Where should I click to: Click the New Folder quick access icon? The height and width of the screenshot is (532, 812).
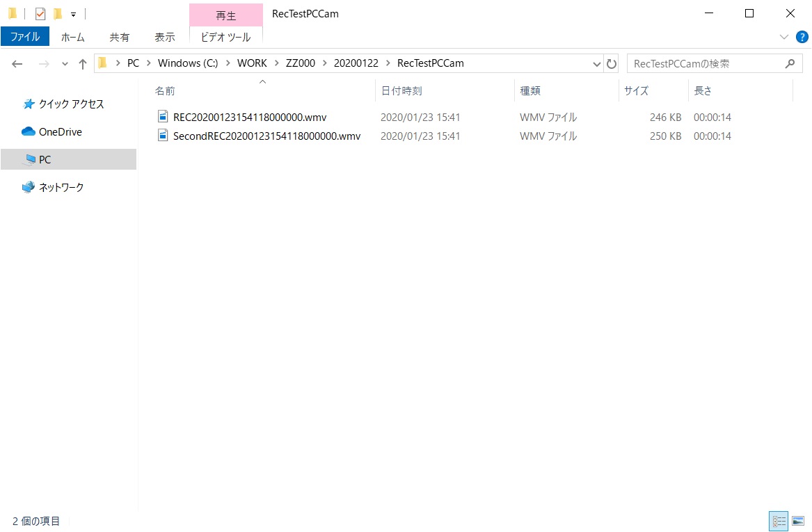pos(58,14)
